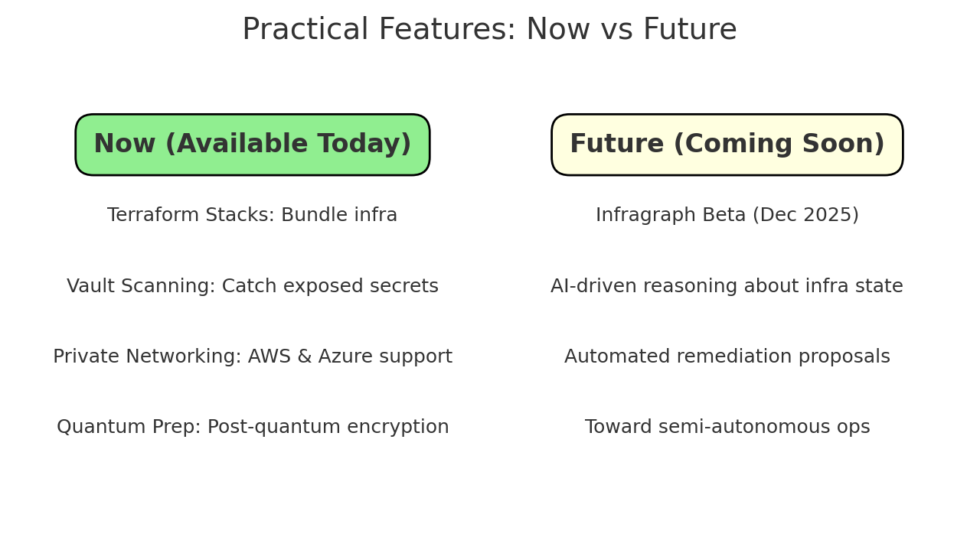This screenshot has width=980, height=537.
Task: Select the green 'Now (Available Today)' box
Action: (253, 145)
